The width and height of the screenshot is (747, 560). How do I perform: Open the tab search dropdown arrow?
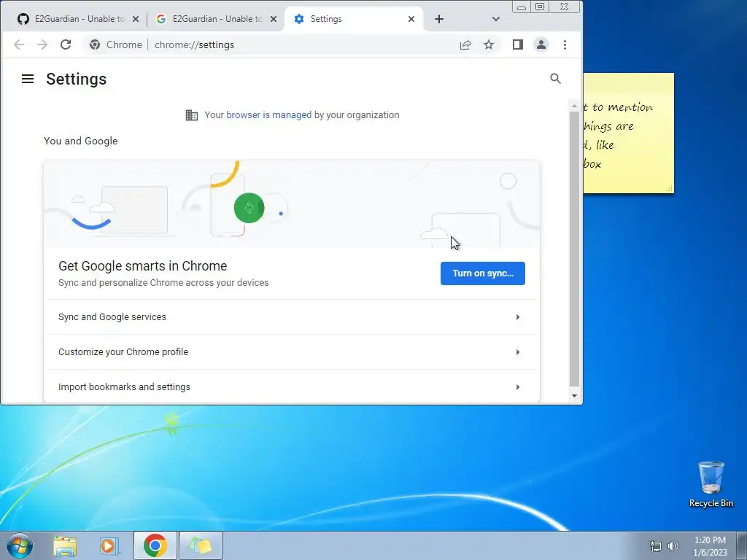pos(496,19)
